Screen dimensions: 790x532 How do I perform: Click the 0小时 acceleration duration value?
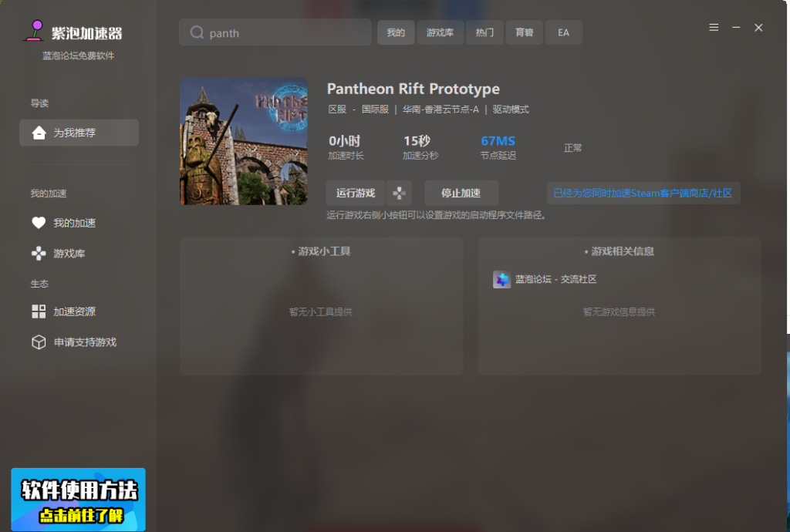345,141
